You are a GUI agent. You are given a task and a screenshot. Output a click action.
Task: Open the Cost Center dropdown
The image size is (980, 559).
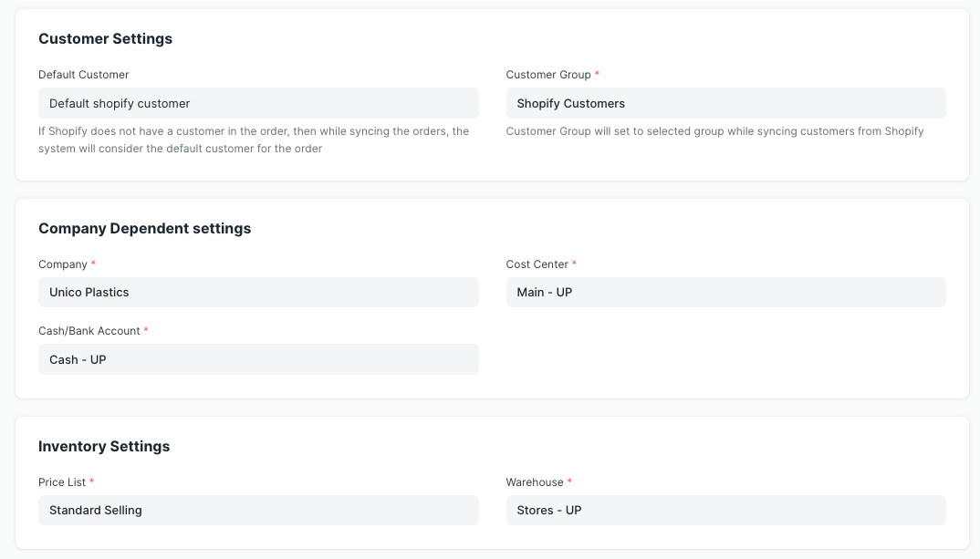coord(725,292)
